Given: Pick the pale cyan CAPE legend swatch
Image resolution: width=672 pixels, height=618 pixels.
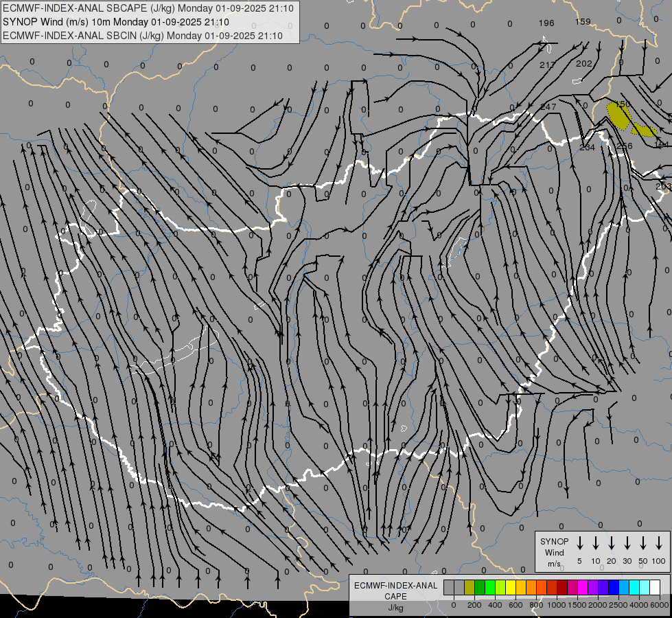Looking at the screenshot, I should tap(644, 588).
